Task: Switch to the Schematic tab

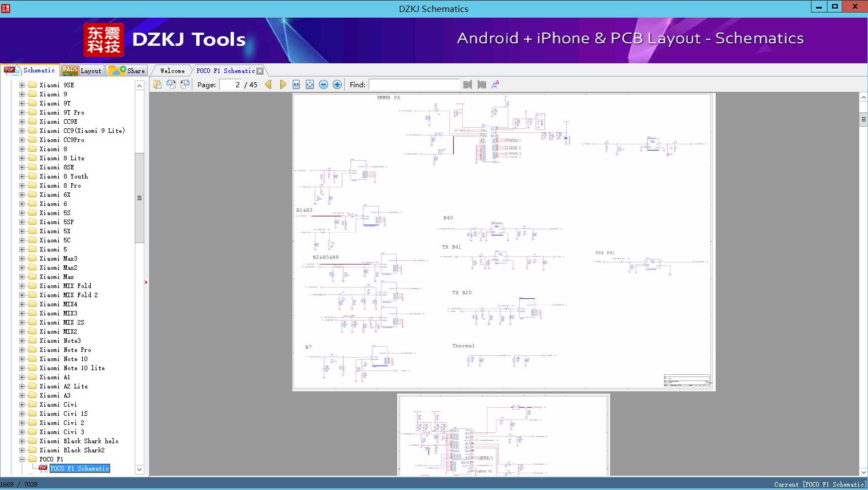Action: (x=30, y=70)
